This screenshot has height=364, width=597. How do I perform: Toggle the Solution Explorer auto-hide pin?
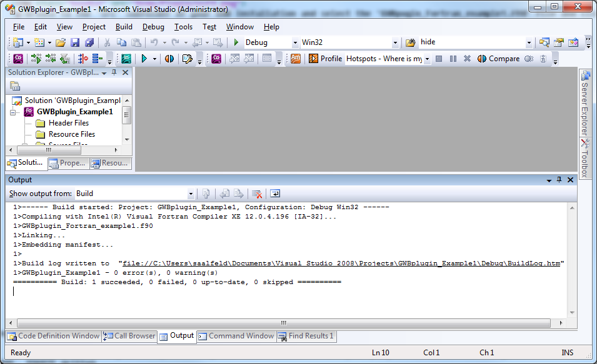[x=114, y=72]
